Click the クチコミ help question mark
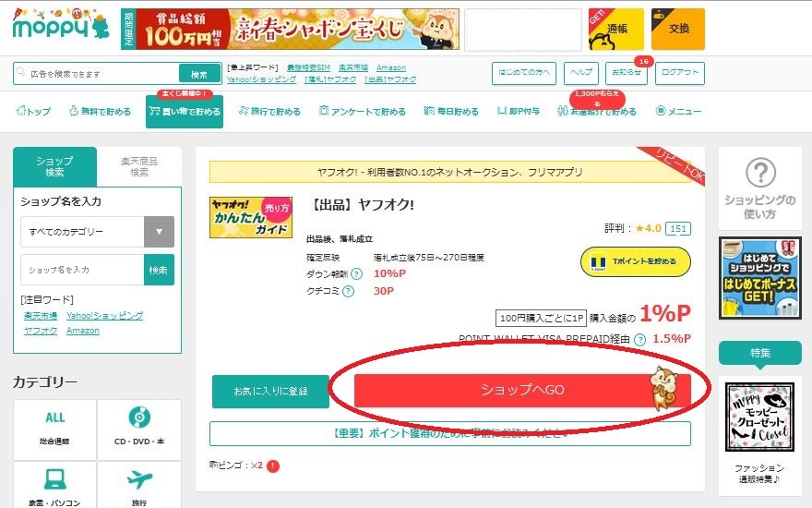Screen dimensions: 812x508 pyautogui.click(x=349, y=291)
